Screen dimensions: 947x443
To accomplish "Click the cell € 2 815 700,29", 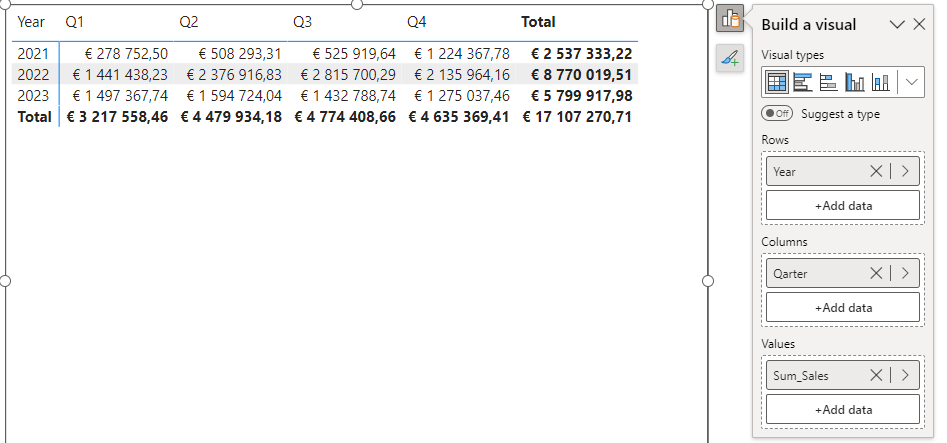I will pos(348,75).
